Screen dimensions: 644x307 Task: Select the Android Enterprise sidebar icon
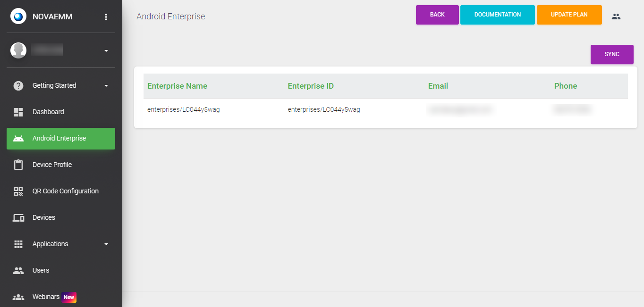18,138
